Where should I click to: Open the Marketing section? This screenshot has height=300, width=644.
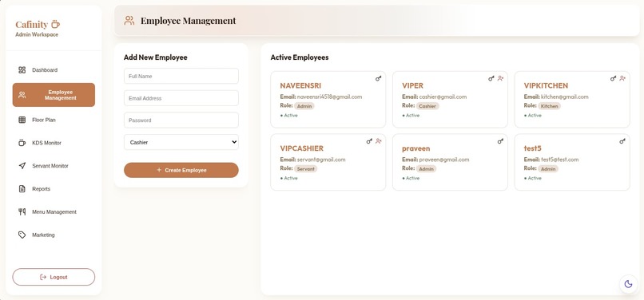click(x=54, y=235)
